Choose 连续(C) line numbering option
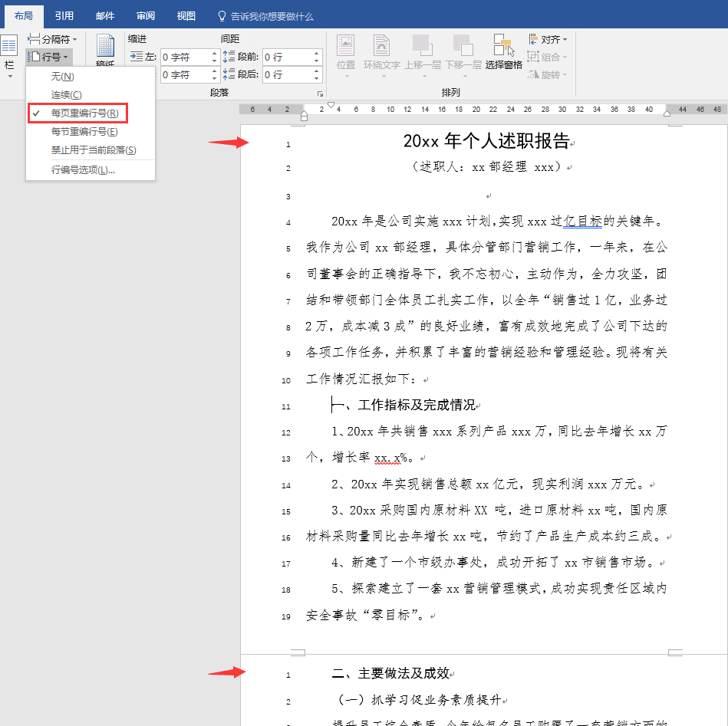This screenshot has width=728, height=726. pyautogui.click(x=67, y=95)
